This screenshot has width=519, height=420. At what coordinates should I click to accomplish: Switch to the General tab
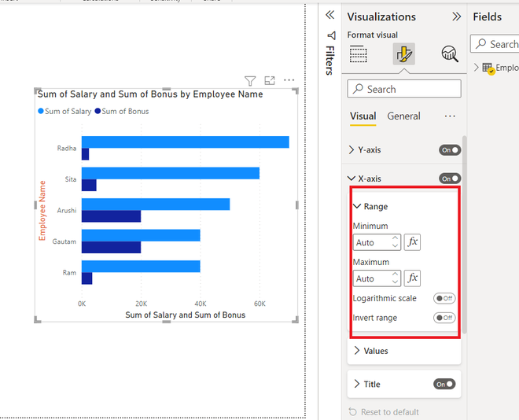(404, 116)
